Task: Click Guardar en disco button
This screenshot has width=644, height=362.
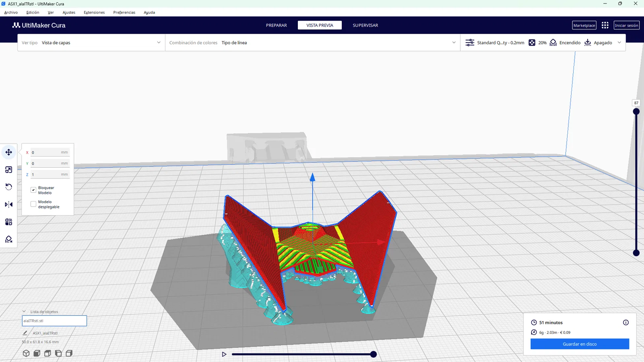Action: pyautogui.click(x=580, y=344)
